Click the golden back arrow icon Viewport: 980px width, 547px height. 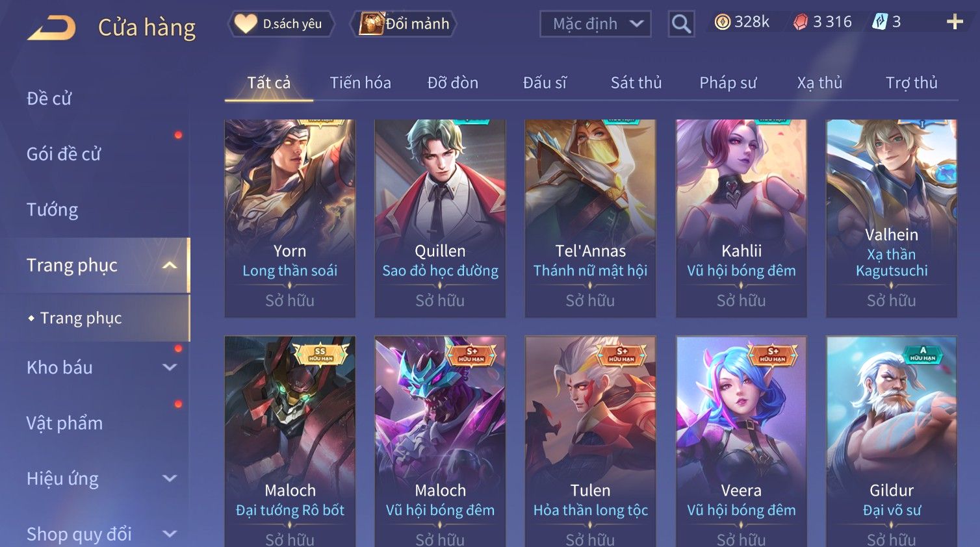[51, 29]
